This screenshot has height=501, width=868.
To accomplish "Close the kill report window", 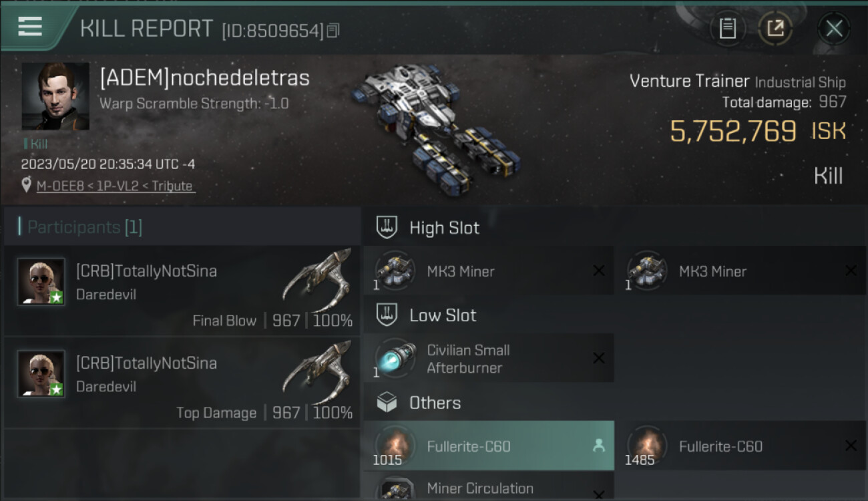I will (833, 28).
